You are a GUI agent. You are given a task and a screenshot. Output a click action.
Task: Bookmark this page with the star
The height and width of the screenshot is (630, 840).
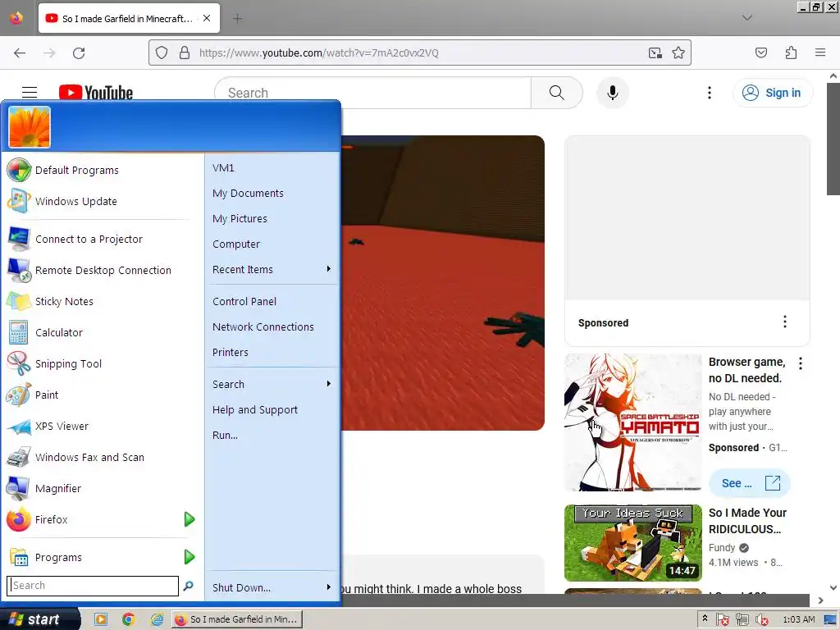[x=678, y=52]
